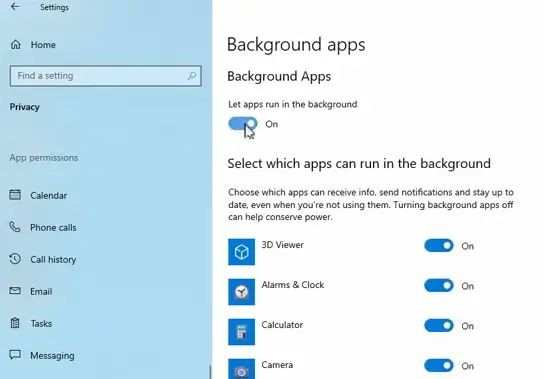Image resolution: width=544 pixels, height=379 pixels.
Task: Click the Find a setting search box
Action: click(x=105, y=76)
